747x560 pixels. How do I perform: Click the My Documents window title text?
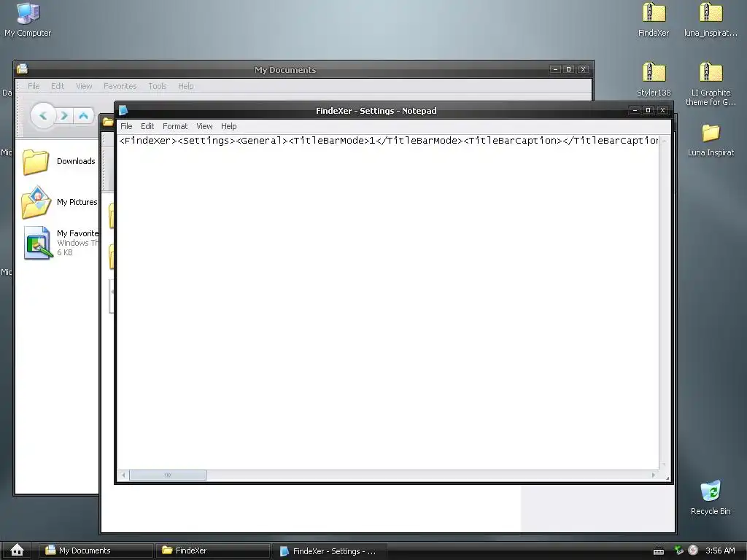pyautogui.click(x=285, y=69)
